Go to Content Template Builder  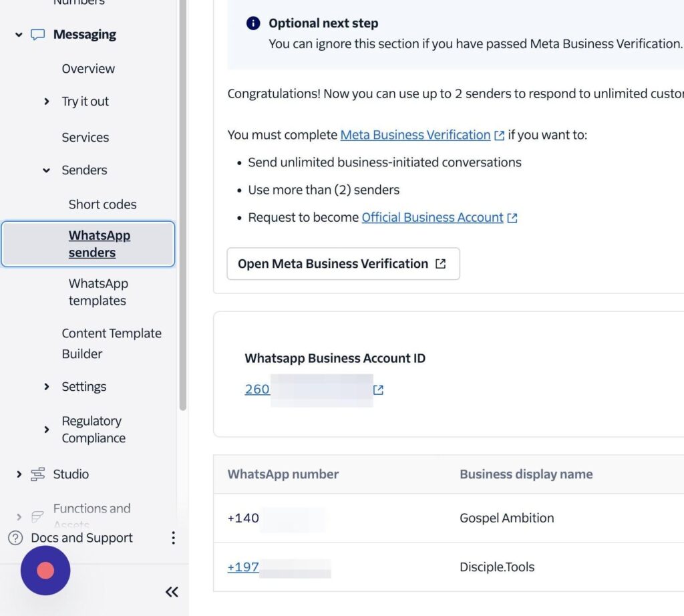112,343
